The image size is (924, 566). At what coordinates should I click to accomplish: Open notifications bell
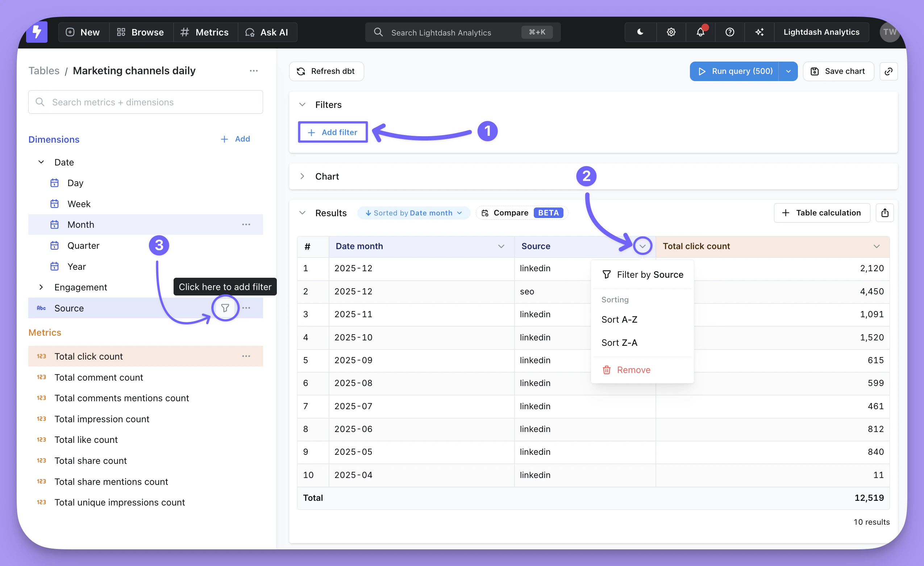700,32
